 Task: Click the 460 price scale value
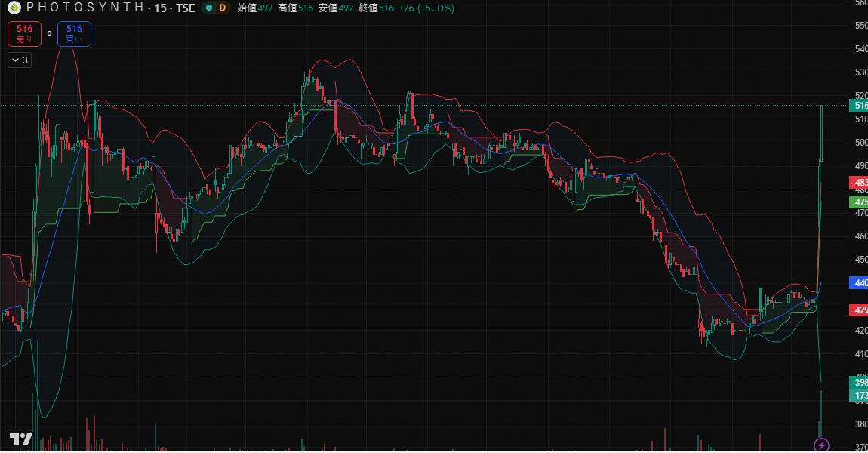(860, 236)
